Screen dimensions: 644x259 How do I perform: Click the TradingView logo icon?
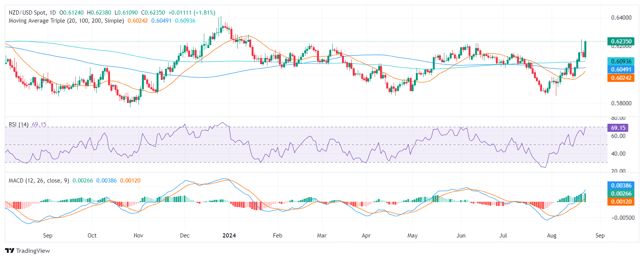coord(10,251)
